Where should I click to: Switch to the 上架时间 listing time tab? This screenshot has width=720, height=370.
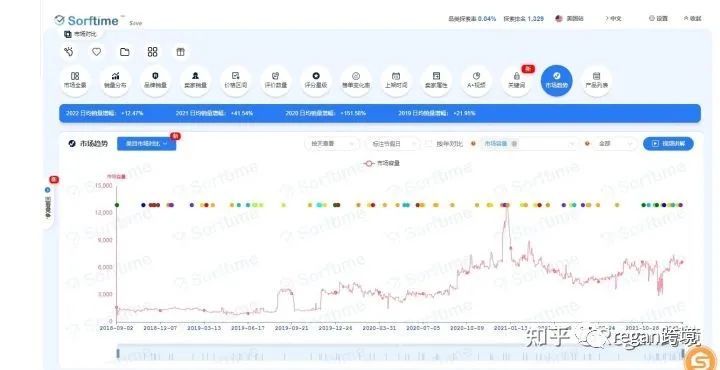pyautogui.click(x=396, y=81)
